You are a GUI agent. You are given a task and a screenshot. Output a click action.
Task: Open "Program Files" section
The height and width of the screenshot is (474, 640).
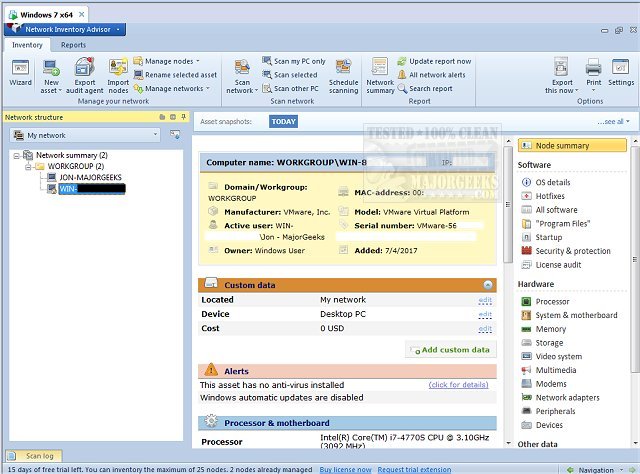556,224
